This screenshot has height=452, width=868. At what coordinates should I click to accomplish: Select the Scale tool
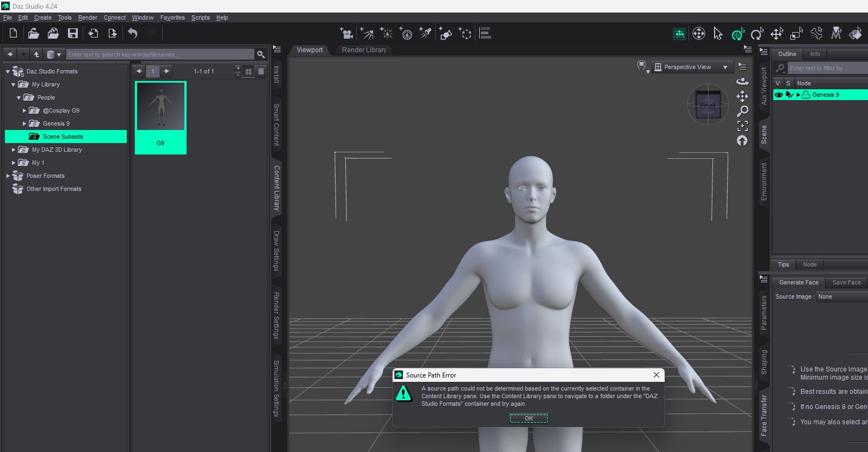click(x=796, y=34)
